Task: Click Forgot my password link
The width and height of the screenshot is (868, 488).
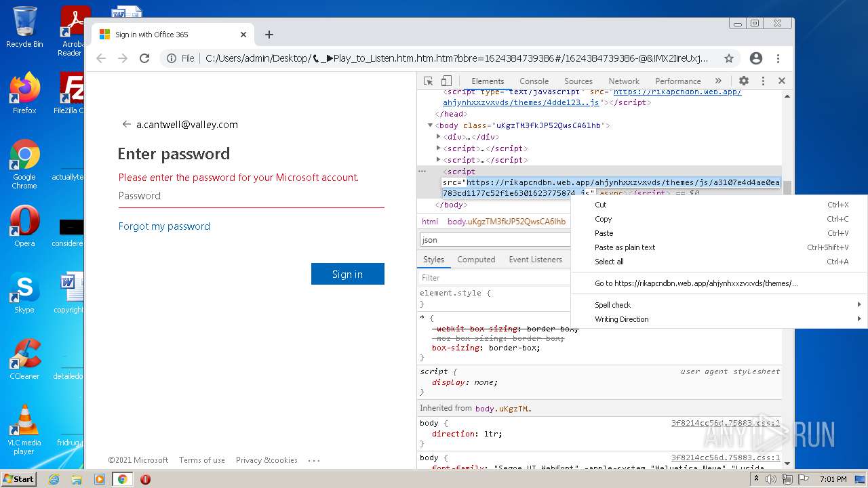Action: [x=164, y=226]
